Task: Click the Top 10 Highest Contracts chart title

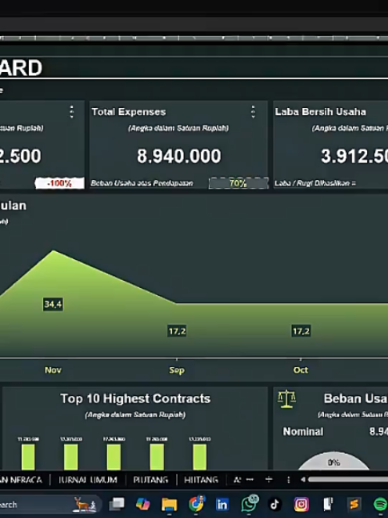Action: 135,398
